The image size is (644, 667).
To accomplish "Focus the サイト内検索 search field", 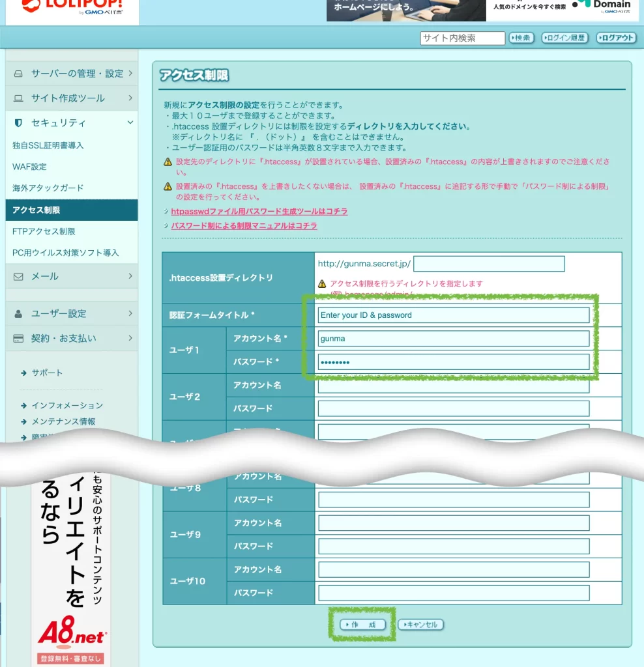I will tap(462, 38).
